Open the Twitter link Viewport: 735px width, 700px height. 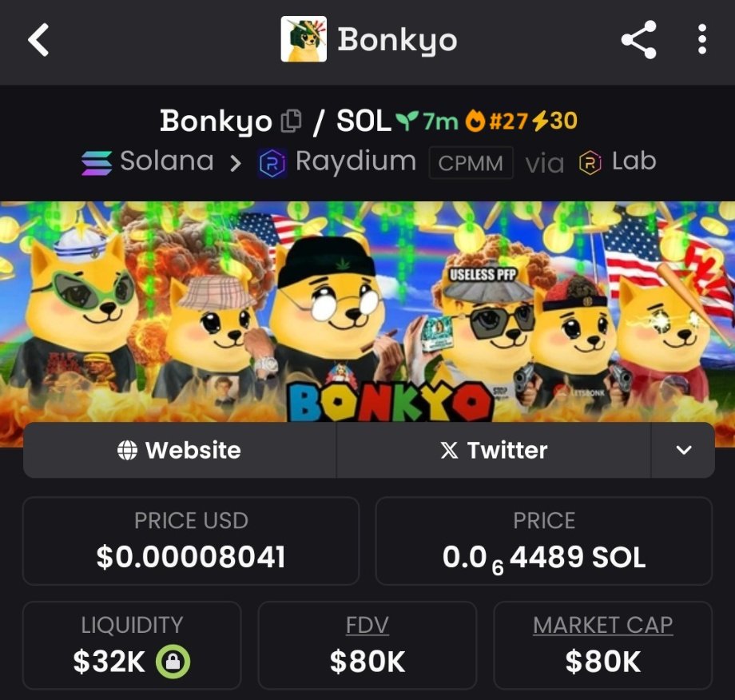[x=494, y=450]
